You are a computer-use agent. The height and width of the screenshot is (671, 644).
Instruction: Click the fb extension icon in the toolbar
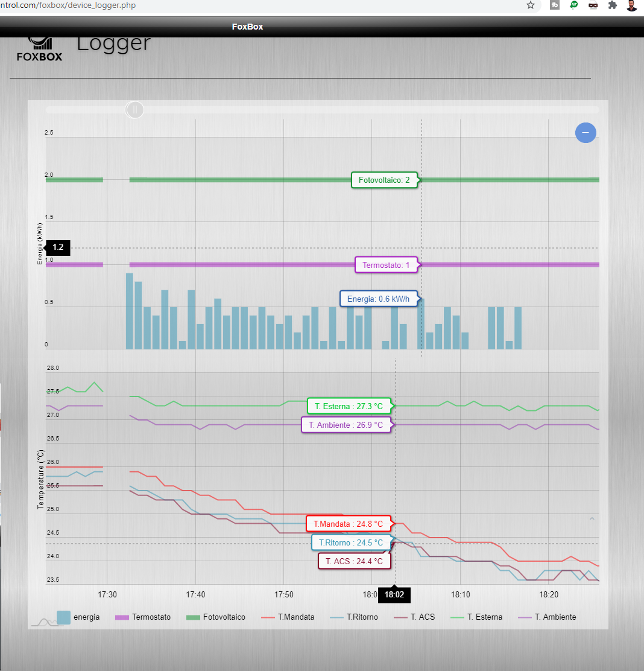click(554, 5)
